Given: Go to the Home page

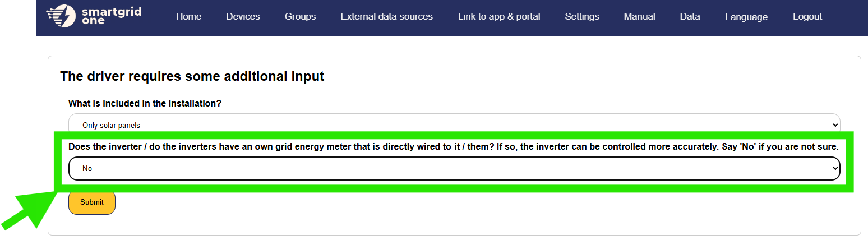Looking at the screenshot, I should 188,17.
